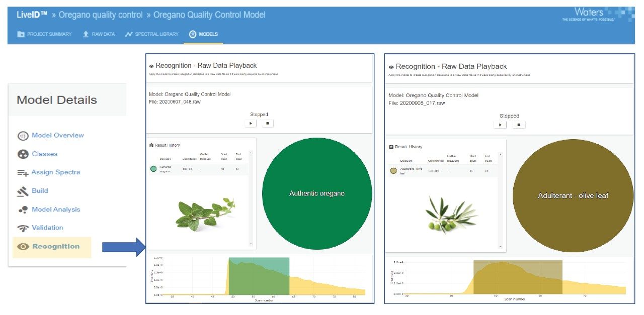Click the eye icon beside left Recognition title
This screenshot has width=644, height=315.
tap(151, 66)
